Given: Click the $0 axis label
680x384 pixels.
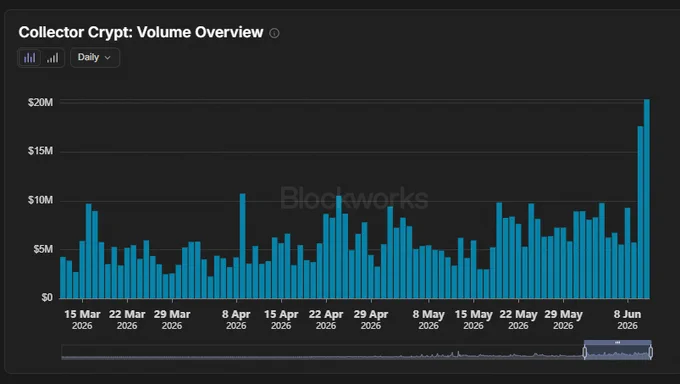Looking at the screenshot, I should 47,298.
